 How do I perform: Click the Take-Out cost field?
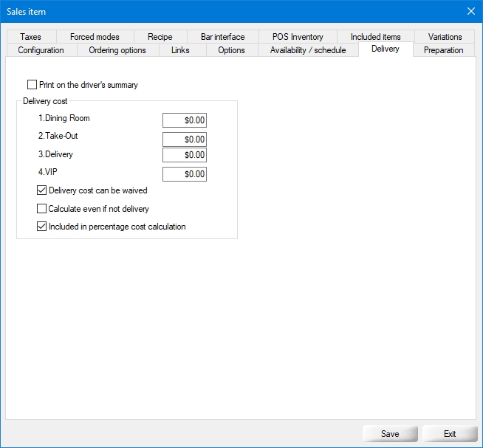point(184,139)
